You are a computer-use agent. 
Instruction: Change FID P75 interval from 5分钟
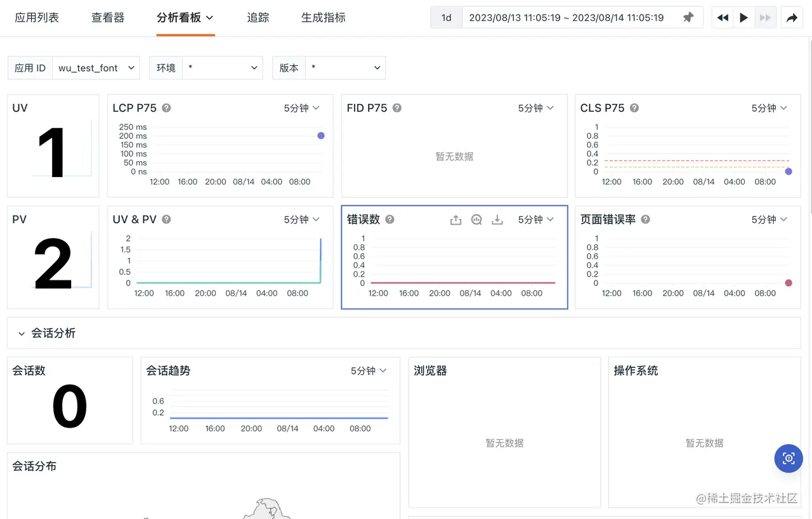pyautogui.click(x=536, y=108)
